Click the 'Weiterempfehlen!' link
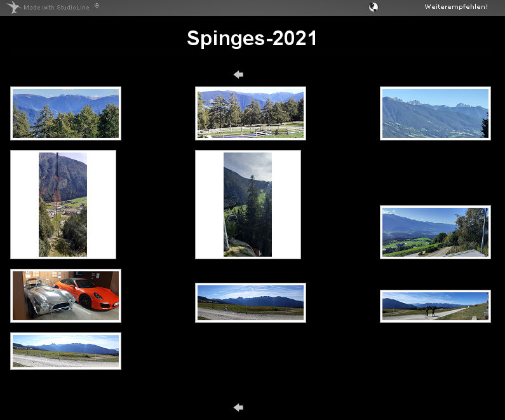 [x=456, y=7]
